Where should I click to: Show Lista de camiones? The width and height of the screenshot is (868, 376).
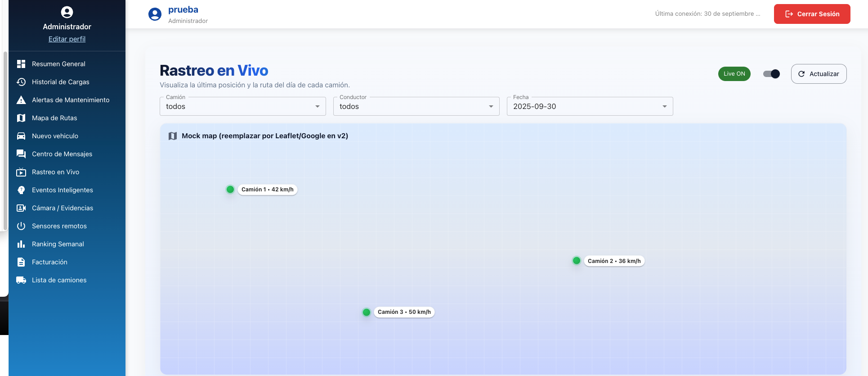pos(67,280)
